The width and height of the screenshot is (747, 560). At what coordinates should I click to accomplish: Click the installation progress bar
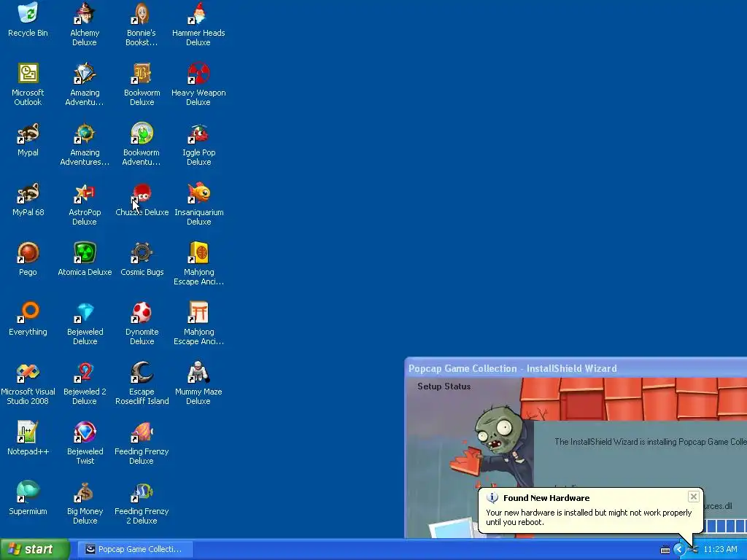(725, 526)
